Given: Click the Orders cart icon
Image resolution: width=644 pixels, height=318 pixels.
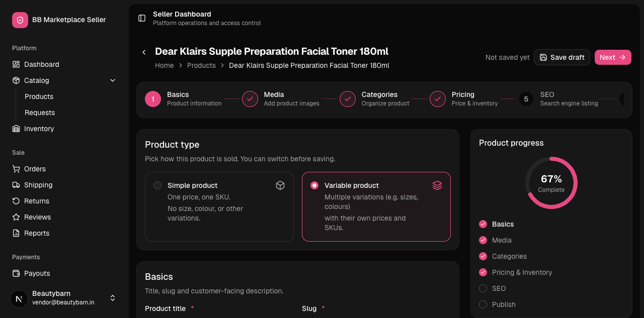Looking at the screenshot, I should pos(16,169).
